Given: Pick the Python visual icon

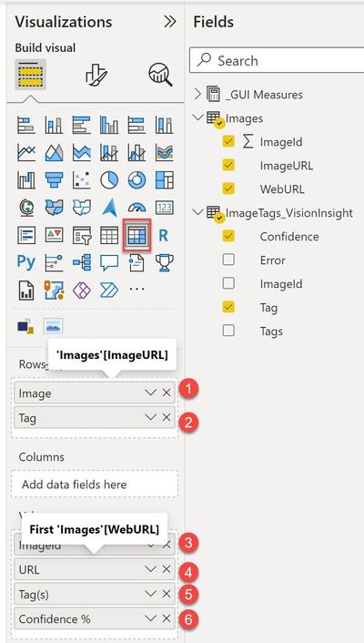Looking at the screenshot, I should (25, 262).
